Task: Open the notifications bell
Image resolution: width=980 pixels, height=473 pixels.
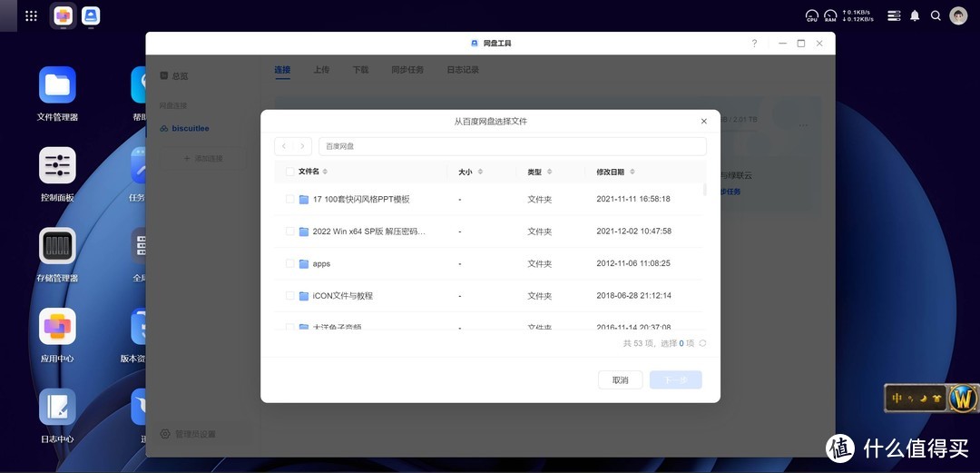Action: coord(915,15)
